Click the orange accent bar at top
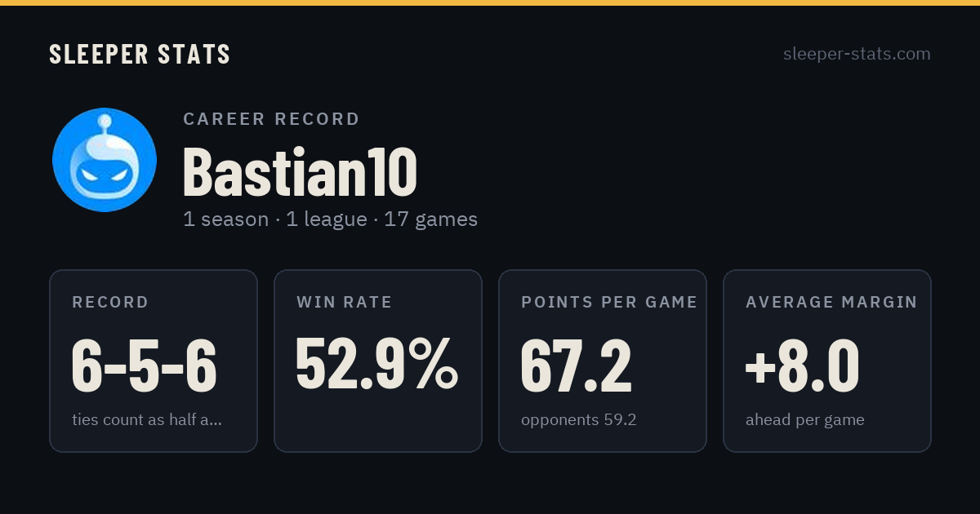This screenshot has height=514, width=980. [490, 2]
